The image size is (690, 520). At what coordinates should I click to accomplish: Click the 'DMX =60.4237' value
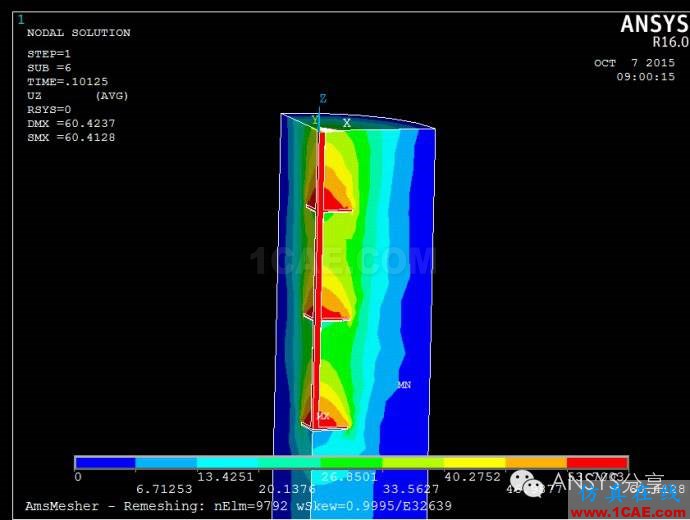coord(71,124)
